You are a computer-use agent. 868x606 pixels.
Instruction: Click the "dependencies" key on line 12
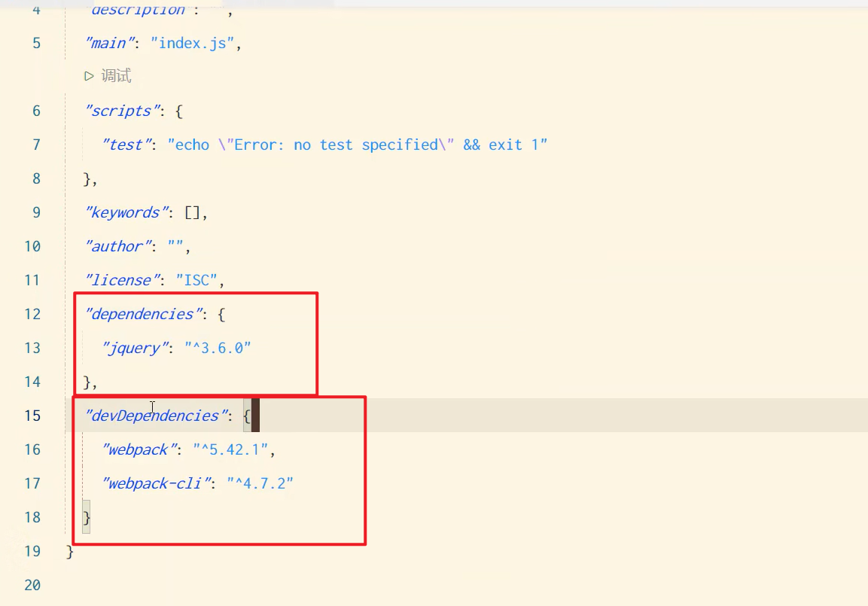pos(142,314)
